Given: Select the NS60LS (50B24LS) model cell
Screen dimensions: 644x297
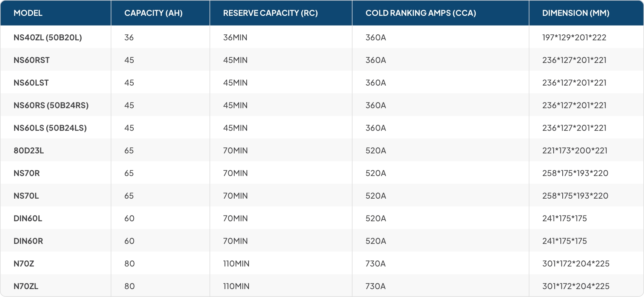Looking at the screenshot, I should click(50, 128).
